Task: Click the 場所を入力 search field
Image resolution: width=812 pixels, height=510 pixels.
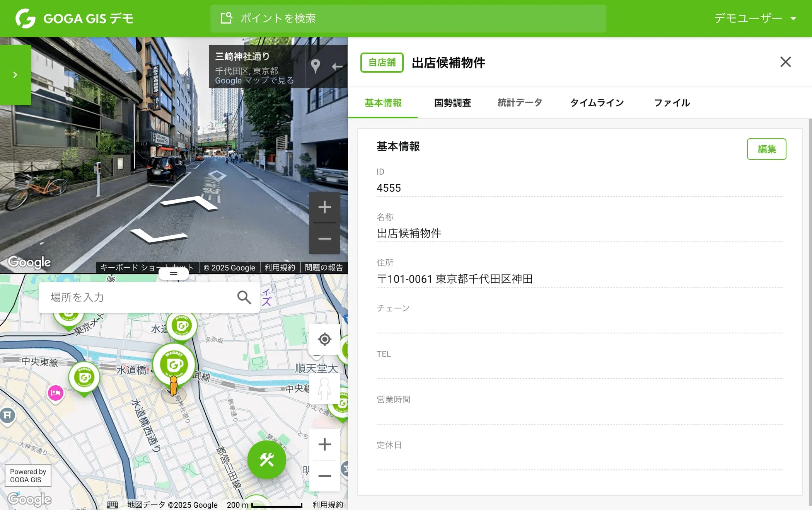Action: coord(116,297)
